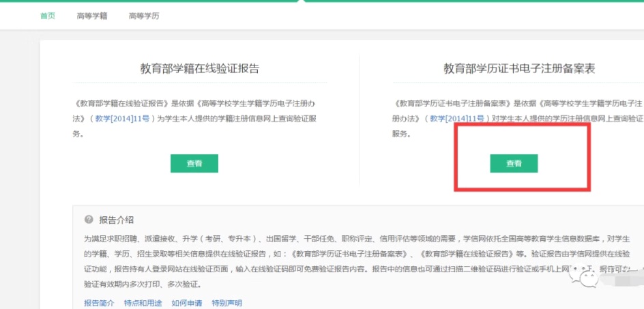Switch to the 高等学籍 tab
The image size is (644, 309).
point(92,16)
